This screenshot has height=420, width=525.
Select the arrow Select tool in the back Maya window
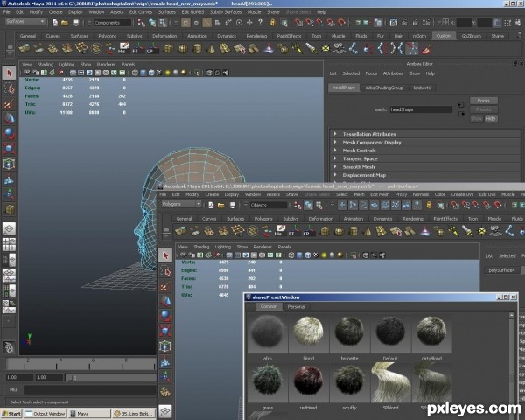(9, 73)
